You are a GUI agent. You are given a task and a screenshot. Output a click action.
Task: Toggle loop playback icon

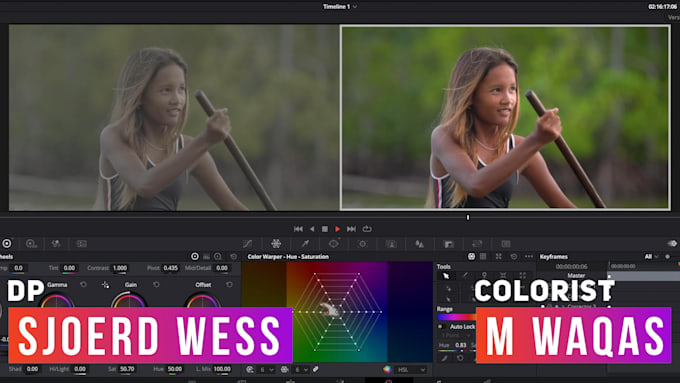coord(367,229)
